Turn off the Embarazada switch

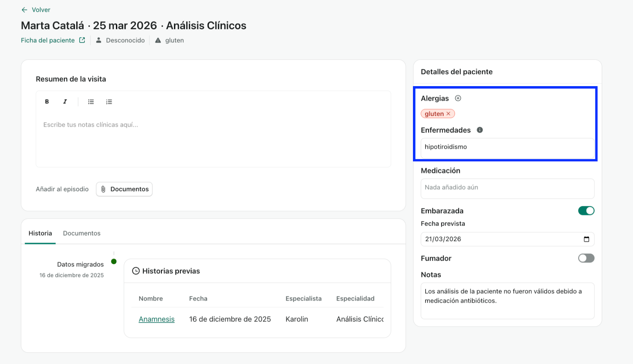coord(586,211)
